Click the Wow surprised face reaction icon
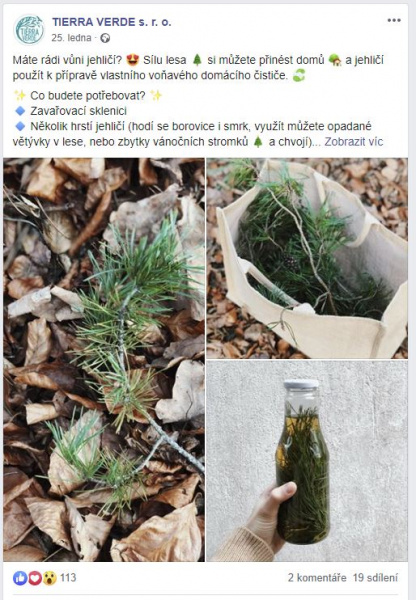 (x=50, y=578)
